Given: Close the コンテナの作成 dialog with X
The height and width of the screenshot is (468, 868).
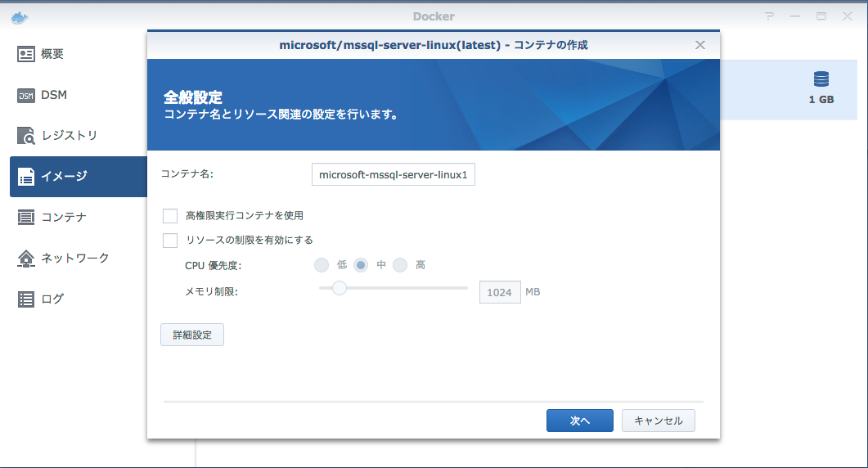Looking at the screenshot, I should (x=700, y=45).
